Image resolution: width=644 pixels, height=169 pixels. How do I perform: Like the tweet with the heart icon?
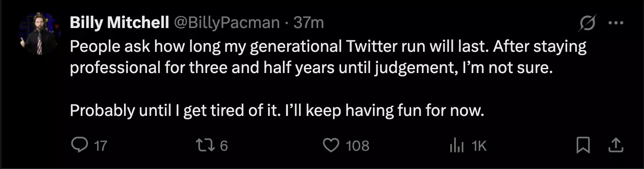point(331,146)
